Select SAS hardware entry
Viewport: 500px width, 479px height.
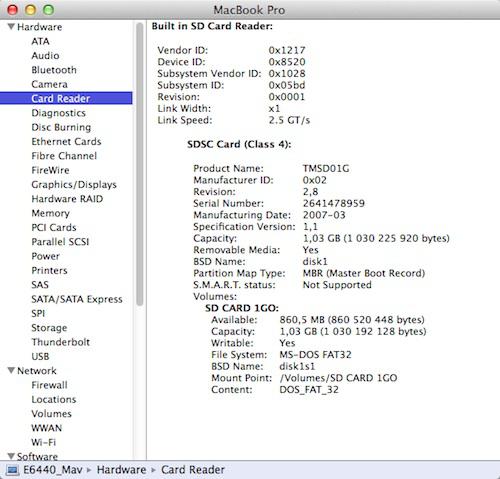(x=40, y=285)
